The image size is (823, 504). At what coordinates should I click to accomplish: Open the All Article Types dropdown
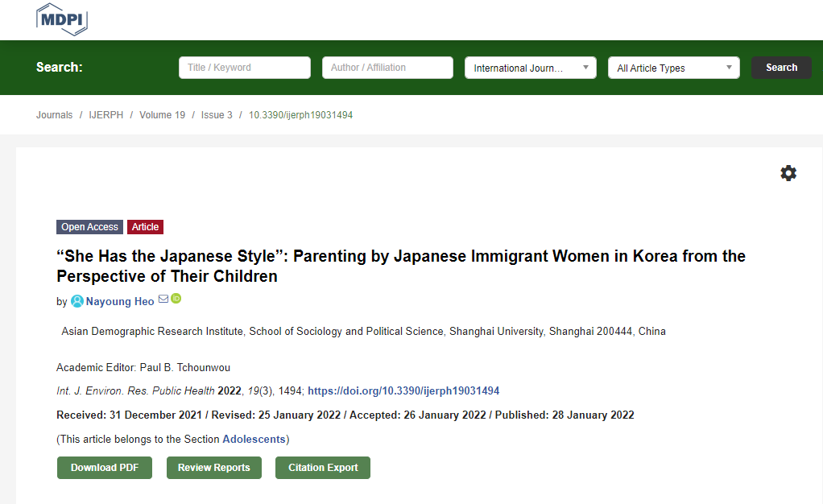coord(673,68)
